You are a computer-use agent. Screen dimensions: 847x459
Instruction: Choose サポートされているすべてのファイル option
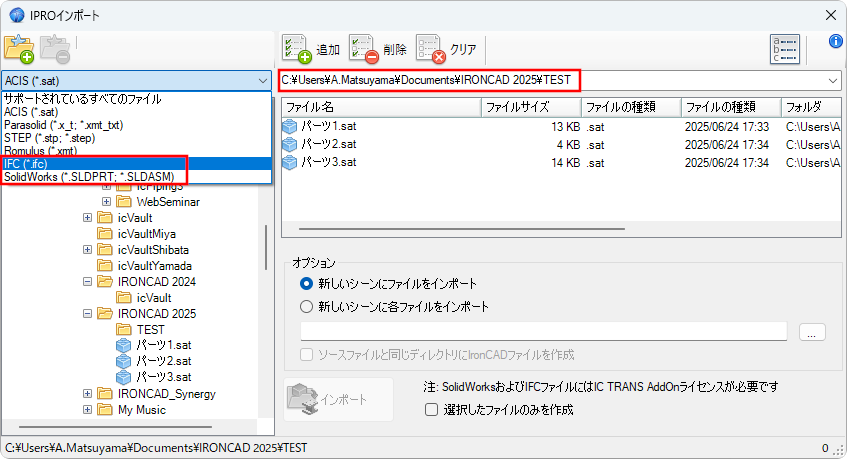click(x=137, y=99)
